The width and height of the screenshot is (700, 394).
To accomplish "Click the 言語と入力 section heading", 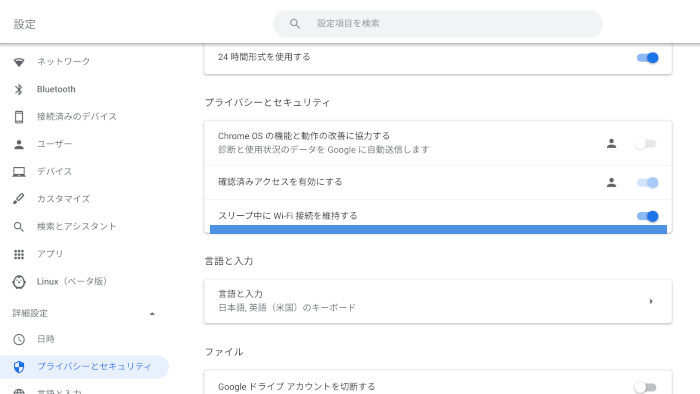I will (x=229, y=261).
